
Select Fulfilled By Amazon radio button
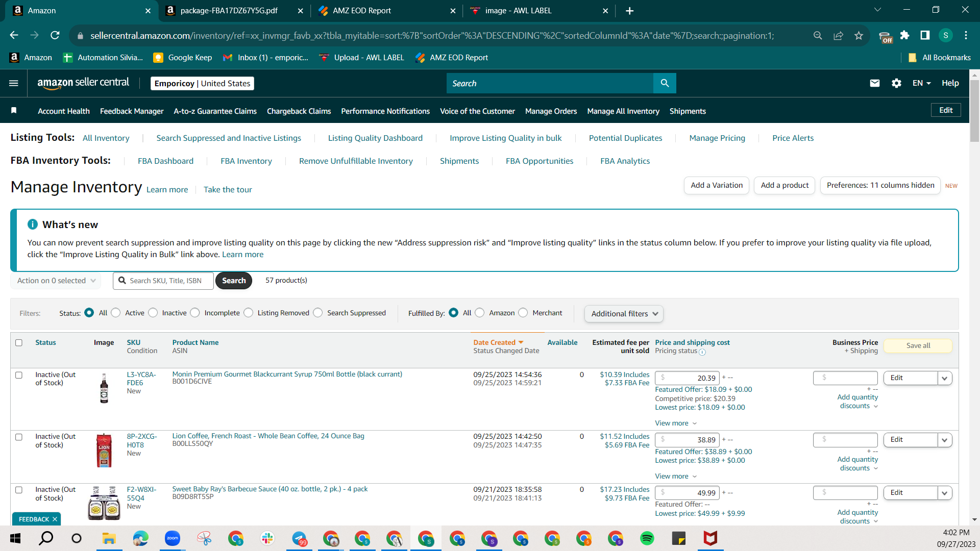point(480,313)
